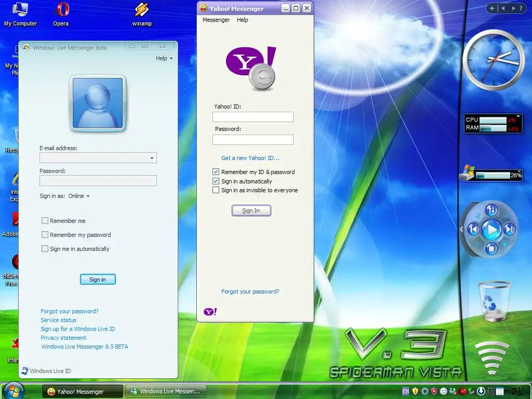Click the small Y! logo at the bottom of Yahoo! Messenger
The width and height of the screenshot is (532, 399).
tap(210, 312)
